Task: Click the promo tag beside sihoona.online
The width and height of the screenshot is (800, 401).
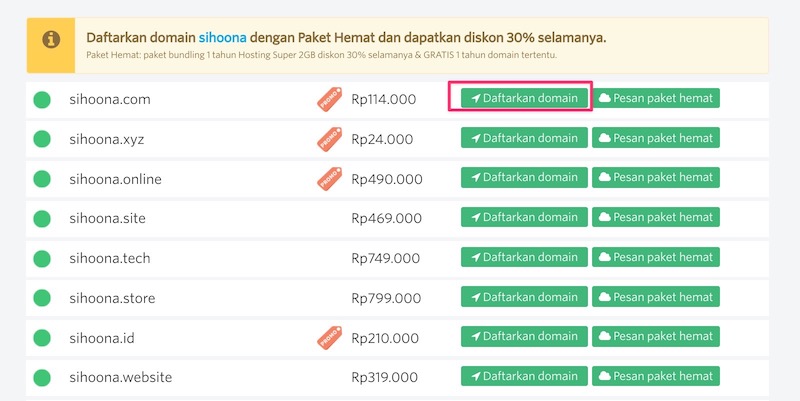Action: coord(330,179)
